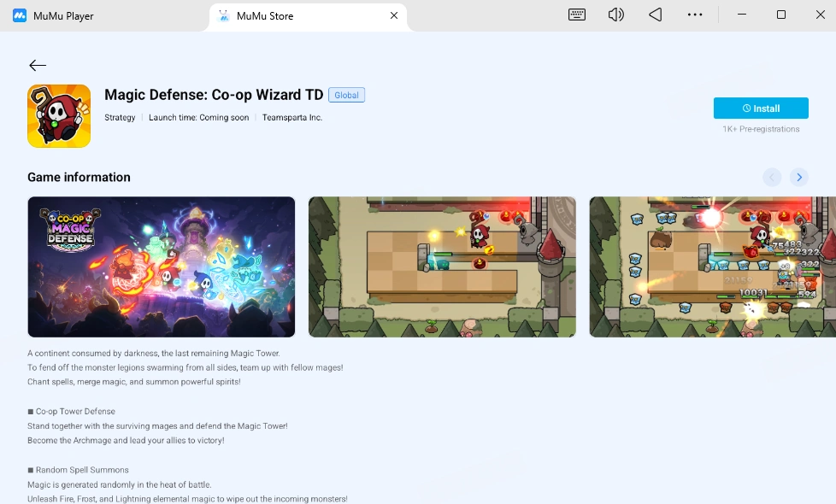The width and height of the screenshot is (836, 504).
Task: Click the Game information heading
Action: (x=79, y=178)
